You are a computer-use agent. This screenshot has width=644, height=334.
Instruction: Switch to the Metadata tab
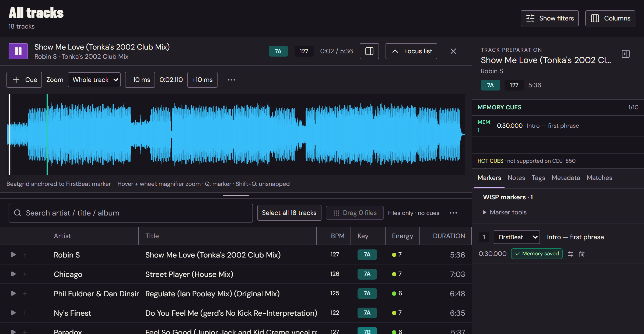[x=566, y=178]
